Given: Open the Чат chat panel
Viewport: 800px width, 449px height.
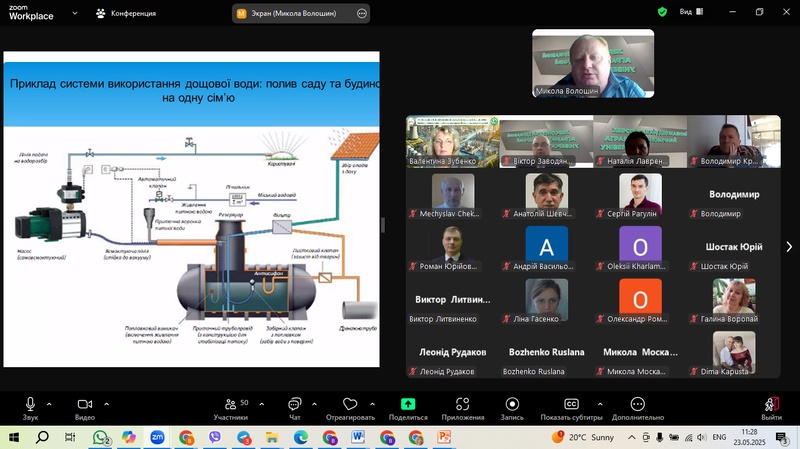Looking at the screenshot, I should coord(294,404).
